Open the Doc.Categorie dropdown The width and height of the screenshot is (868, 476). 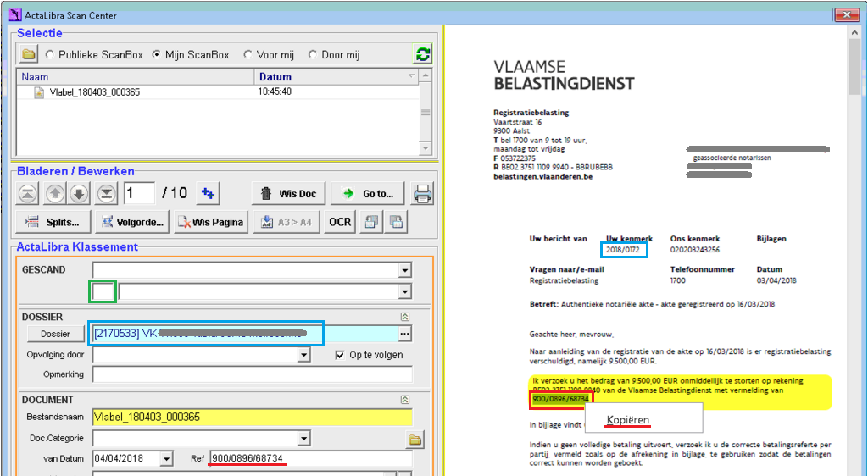tap(303, 439)
